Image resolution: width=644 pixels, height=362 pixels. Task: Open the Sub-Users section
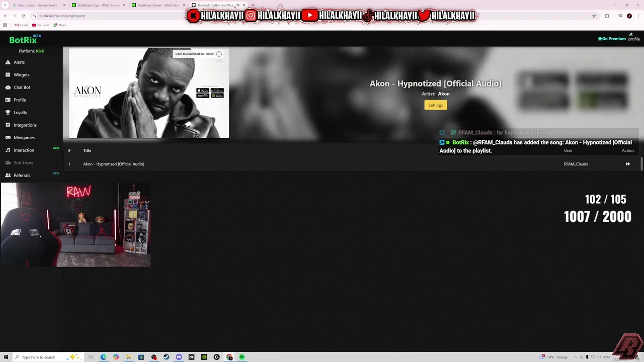tap(19, 163)
